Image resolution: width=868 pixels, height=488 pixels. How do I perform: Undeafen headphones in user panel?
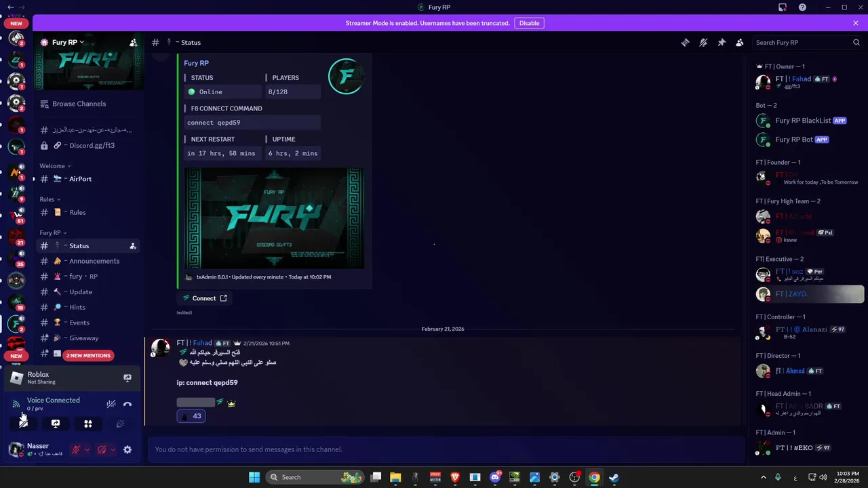point(102,449)
